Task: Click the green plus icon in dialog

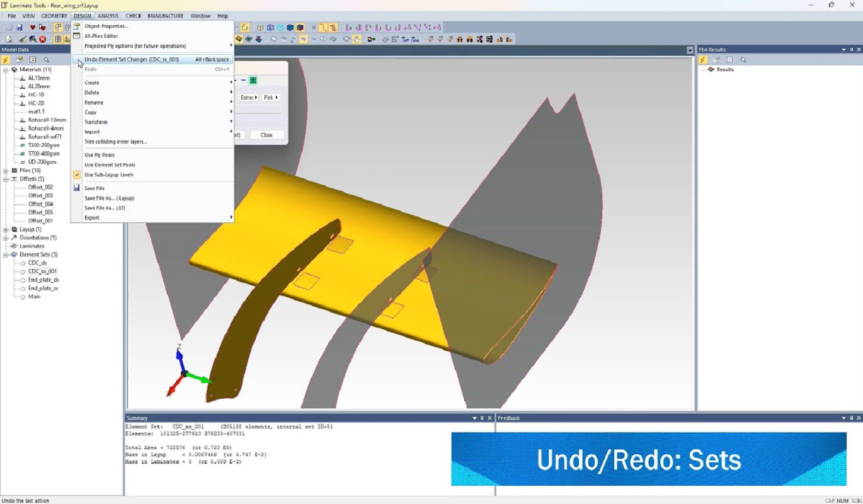Action: [253, 81]
